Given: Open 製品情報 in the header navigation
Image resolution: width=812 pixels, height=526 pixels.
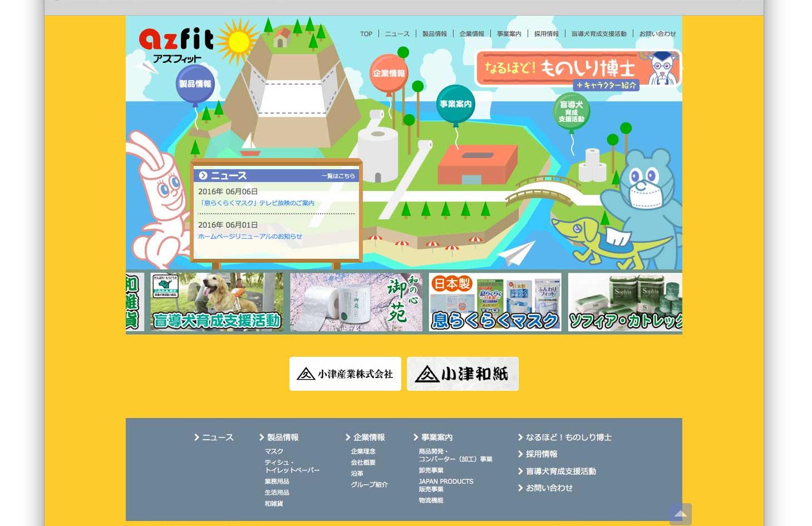Looking at the screenshot, I should [x=435, y=34].
